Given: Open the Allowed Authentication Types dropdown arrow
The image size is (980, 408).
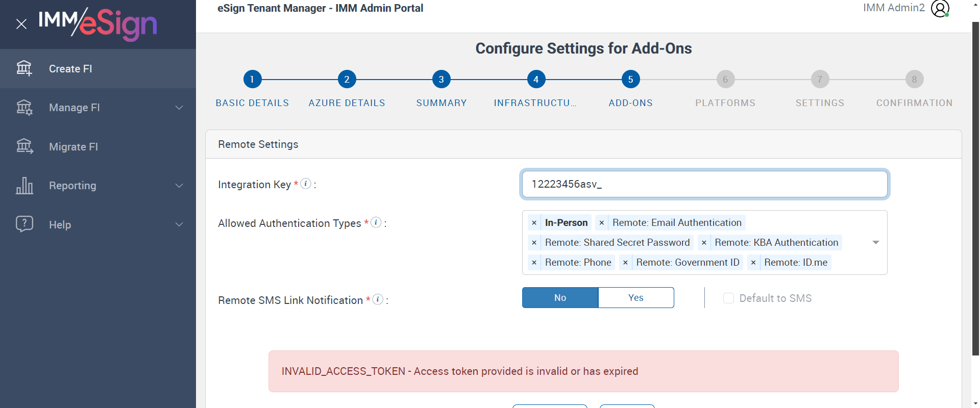Looking at the screenshot, I should 875,243.
